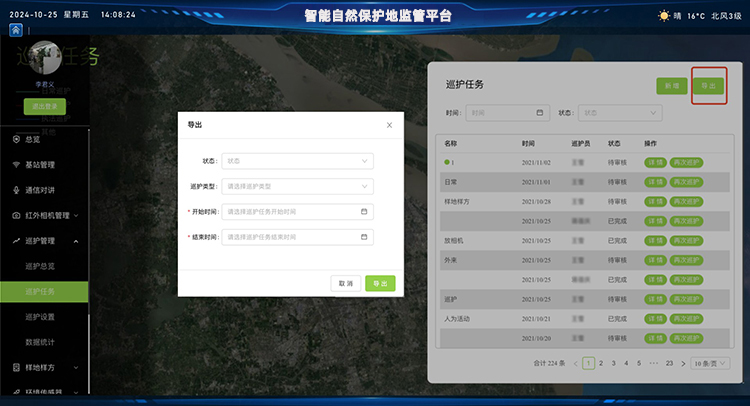Click calendar icon in panel 时间 filter
This screenshot has height=406, width=750.
540,113
